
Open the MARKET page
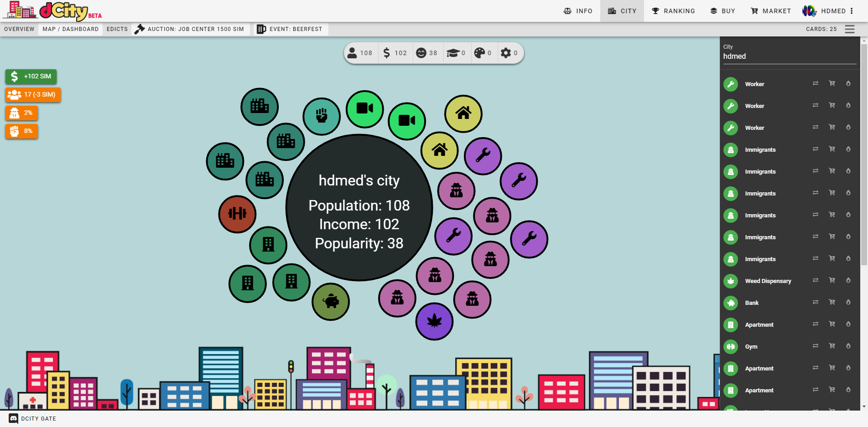771,11
